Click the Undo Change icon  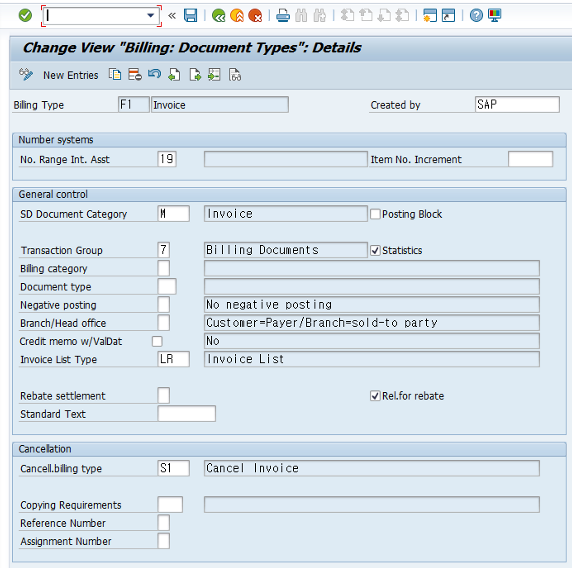[154, 74]
